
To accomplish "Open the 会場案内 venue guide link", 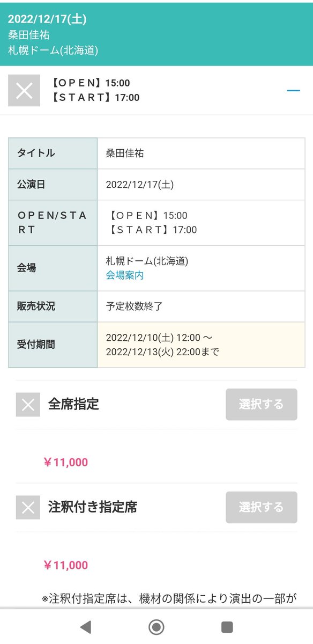I will pos(125,275).
